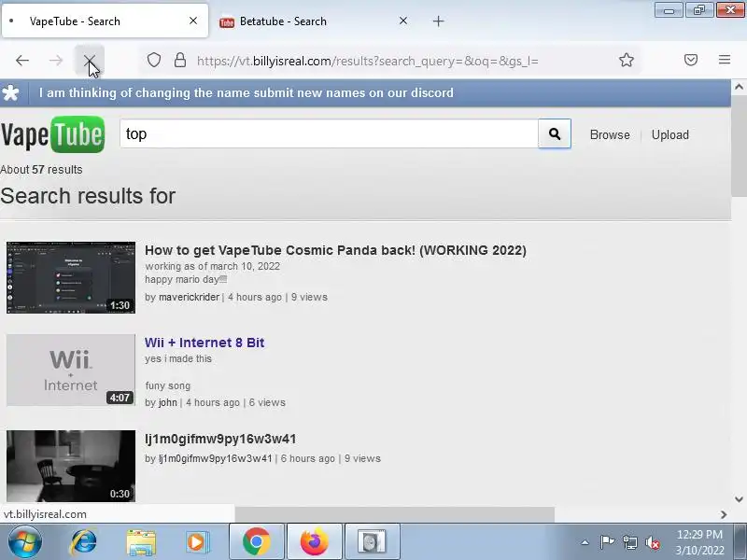The height and width of the screenshot is (560, 747).
Task: Click the taskbar clock showing 12:29 PM
Action: (699, 542)
